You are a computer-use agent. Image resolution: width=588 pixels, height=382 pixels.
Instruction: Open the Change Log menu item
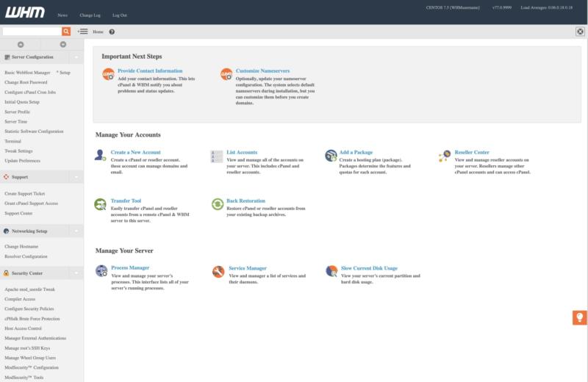coord(90,15)
